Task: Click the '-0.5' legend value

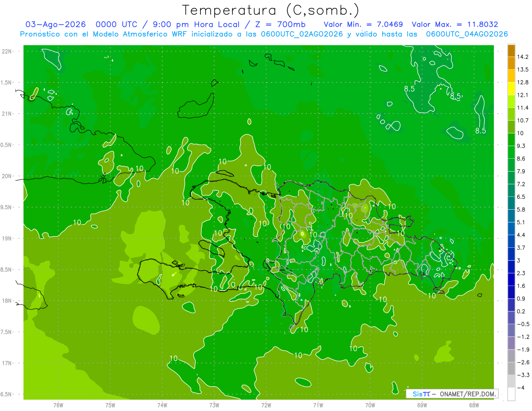Action: pos(523,324)
